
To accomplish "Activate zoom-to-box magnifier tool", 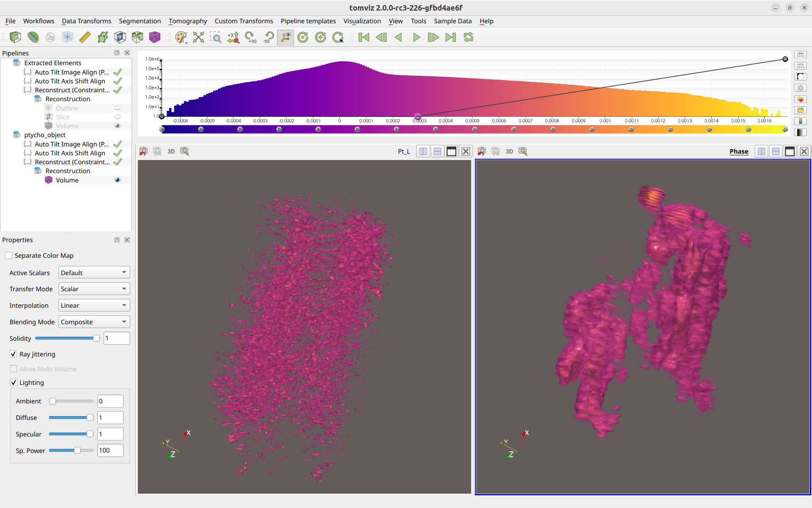I will coord(216,37).
